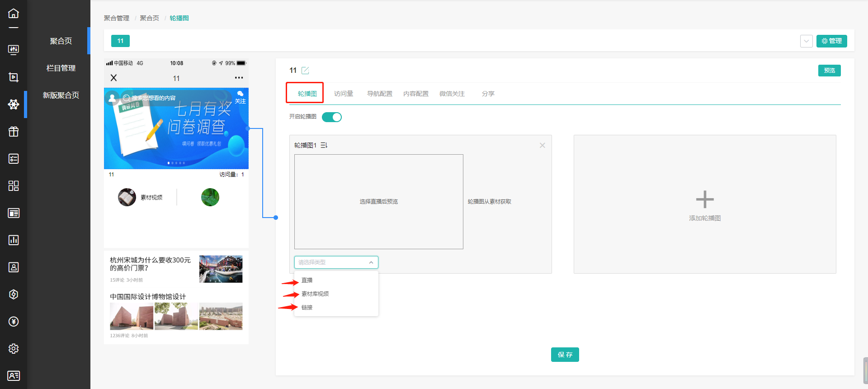Open the yen currency icon in left rail
The image size is (868, 389).
14,321
